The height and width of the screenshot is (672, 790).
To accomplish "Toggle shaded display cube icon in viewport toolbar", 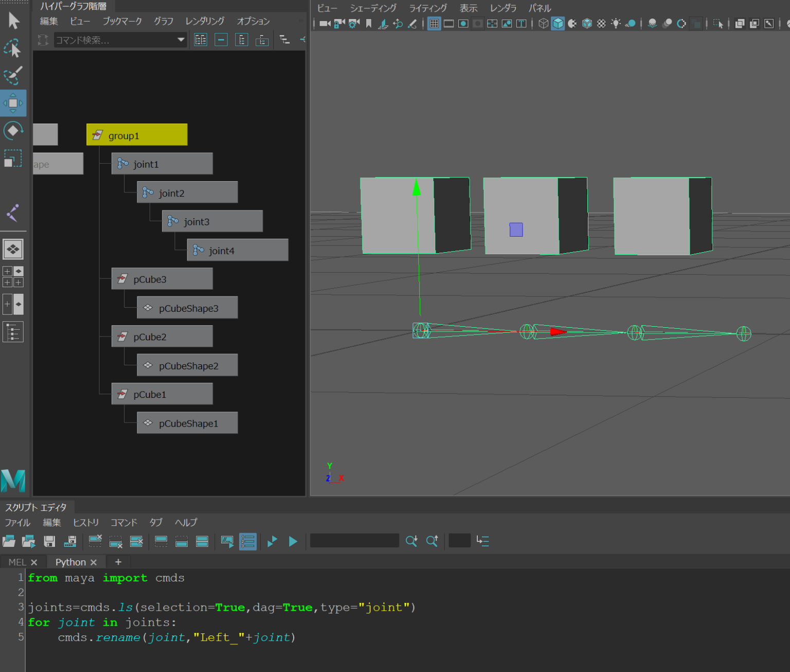I will coord(558,23).
